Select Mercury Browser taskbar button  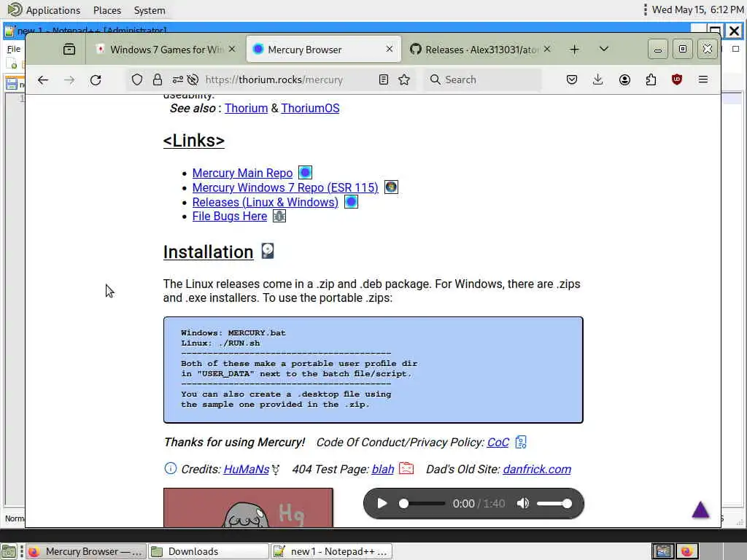[x=86, y=551]
